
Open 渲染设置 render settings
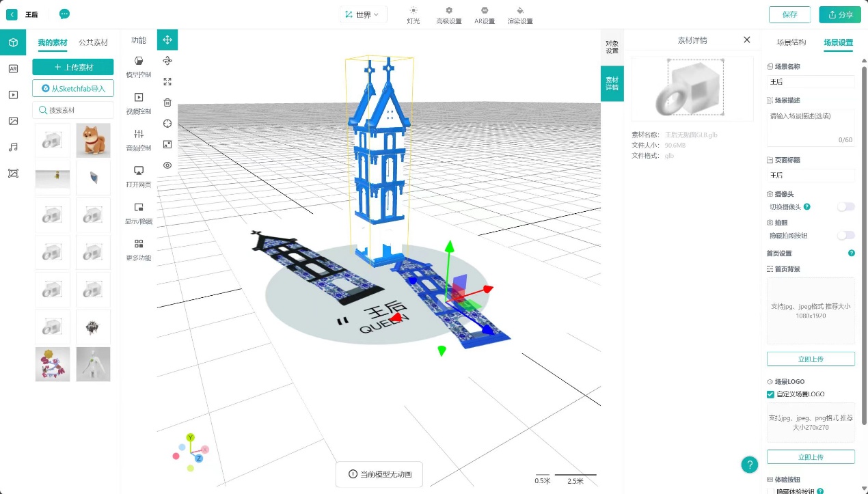520,14
